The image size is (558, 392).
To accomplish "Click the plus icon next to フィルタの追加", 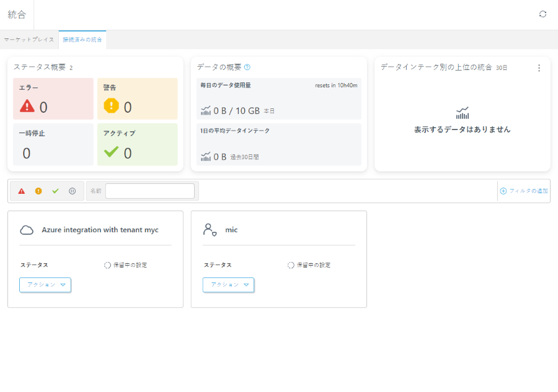I will [503, 191].
